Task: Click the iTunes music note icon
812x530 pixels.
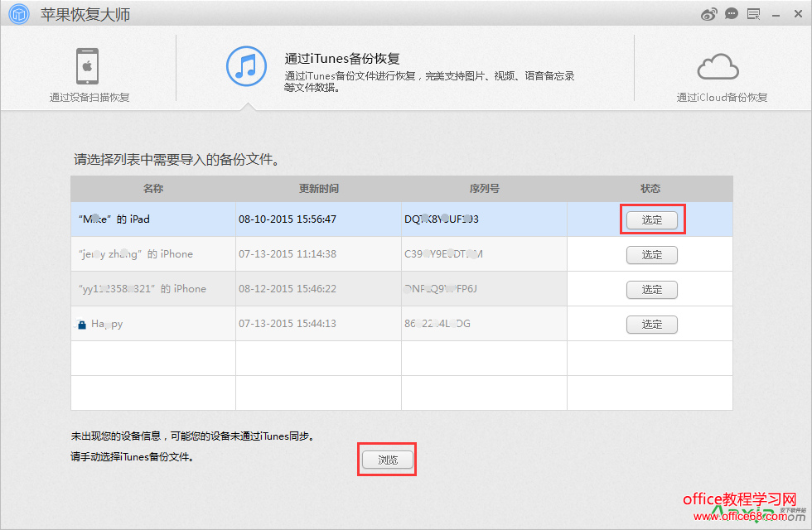Action: (x=247, y=66)
